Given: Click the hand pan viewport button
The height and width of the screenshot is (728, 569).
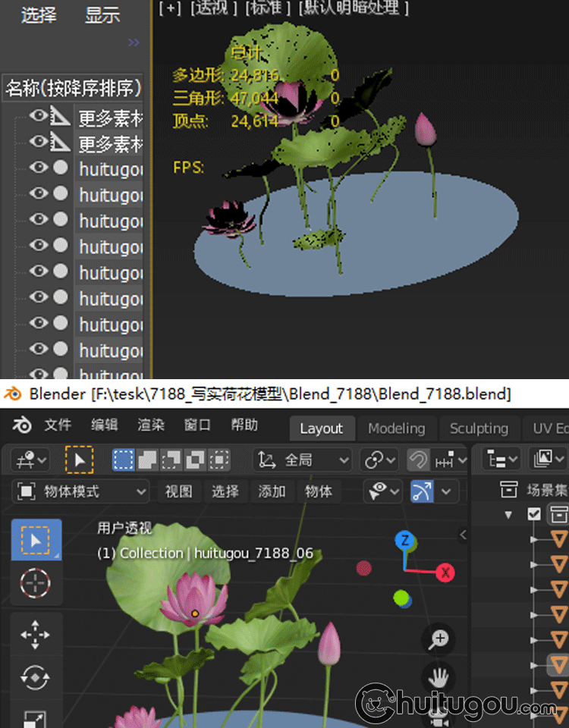Looking at the screenshot, I should [438, 678].
